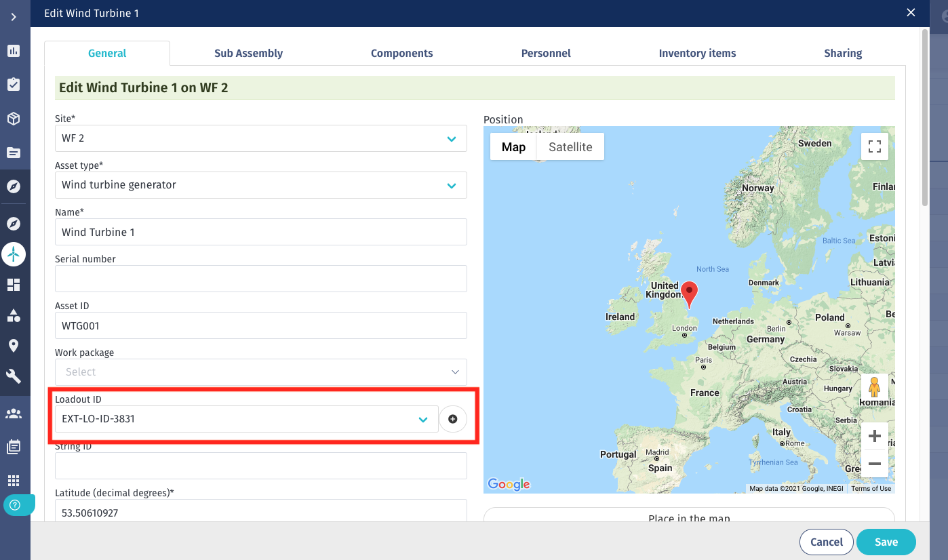Expand the sidebar with the arrow icon
The image size is (948, 560).
tap(14, 17)
